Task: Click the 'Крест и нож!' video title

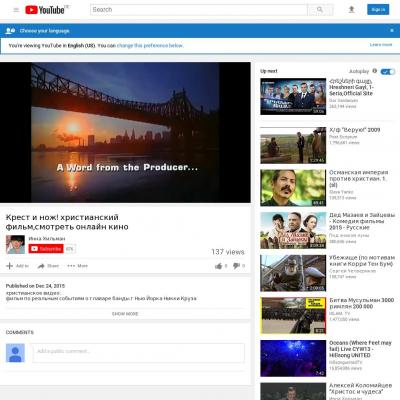Action: coord(67,222)
